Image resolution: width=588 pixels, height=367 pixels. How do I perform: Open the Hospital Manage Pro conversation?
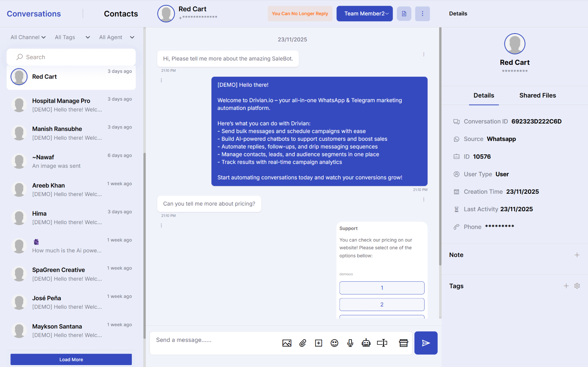(x=71, y=105)
